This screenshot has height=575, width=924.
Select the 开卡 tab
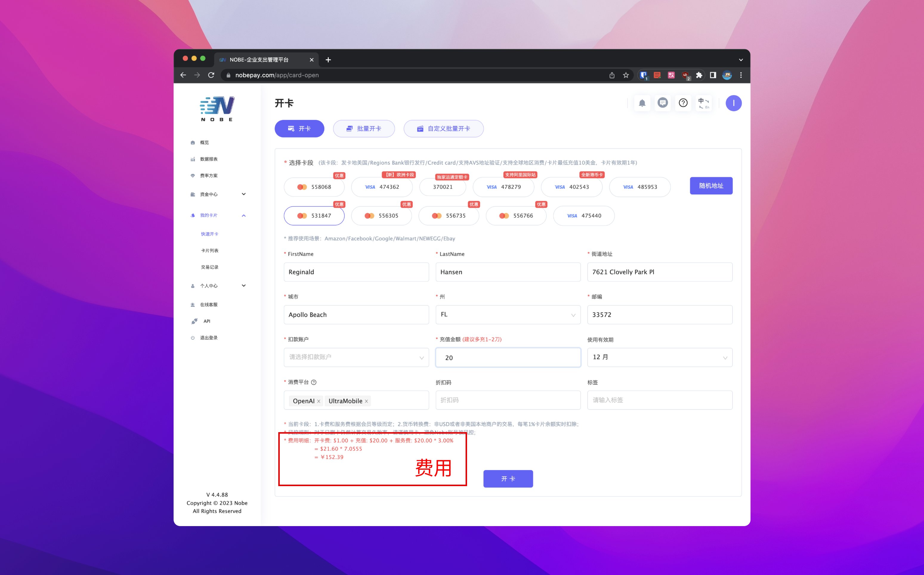[x=299, y=129]
